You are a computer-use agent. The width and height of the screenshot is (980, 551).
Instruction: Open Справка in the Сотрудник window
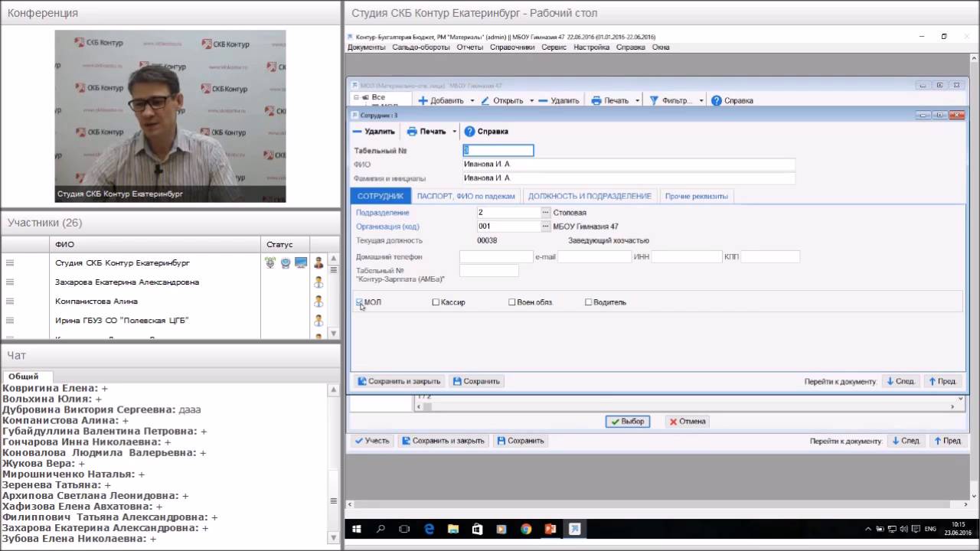point(486,131)
